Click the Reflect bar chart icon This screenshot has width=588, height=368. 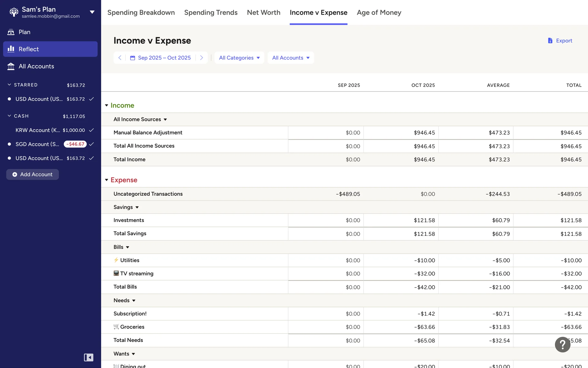11,49
